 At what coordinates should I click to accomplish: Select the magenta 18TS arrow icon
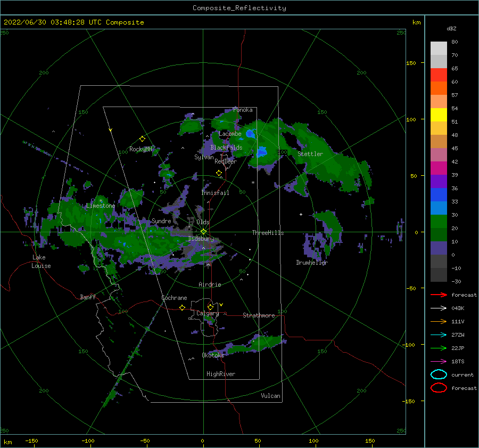pos(439,362)
